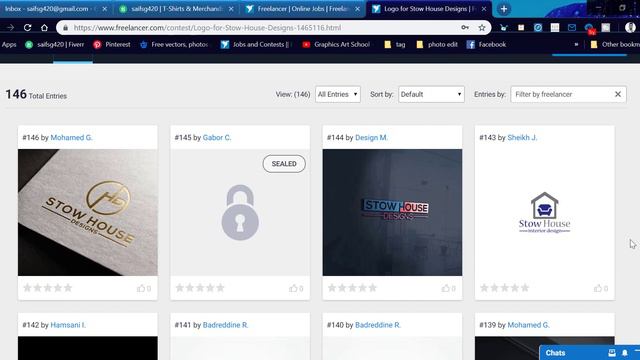This screenshot has width=640, height=360.
Task: Open Jobs and Contests bookmark
Action: pyautogui.click(x=256, y=44)
